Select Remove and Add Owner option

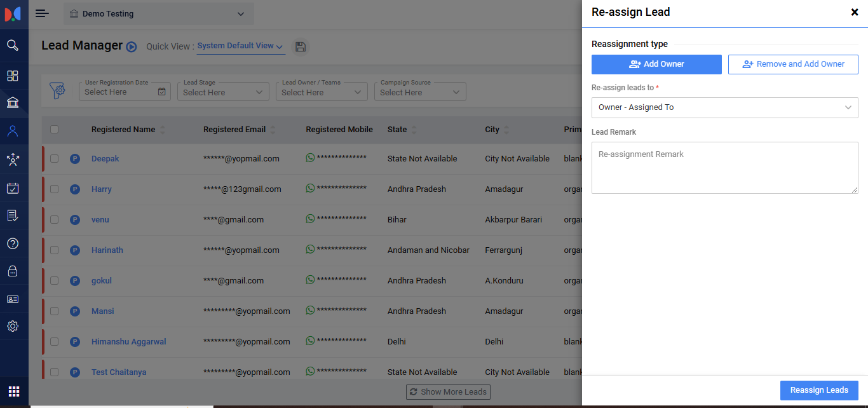tap(793, 64)
